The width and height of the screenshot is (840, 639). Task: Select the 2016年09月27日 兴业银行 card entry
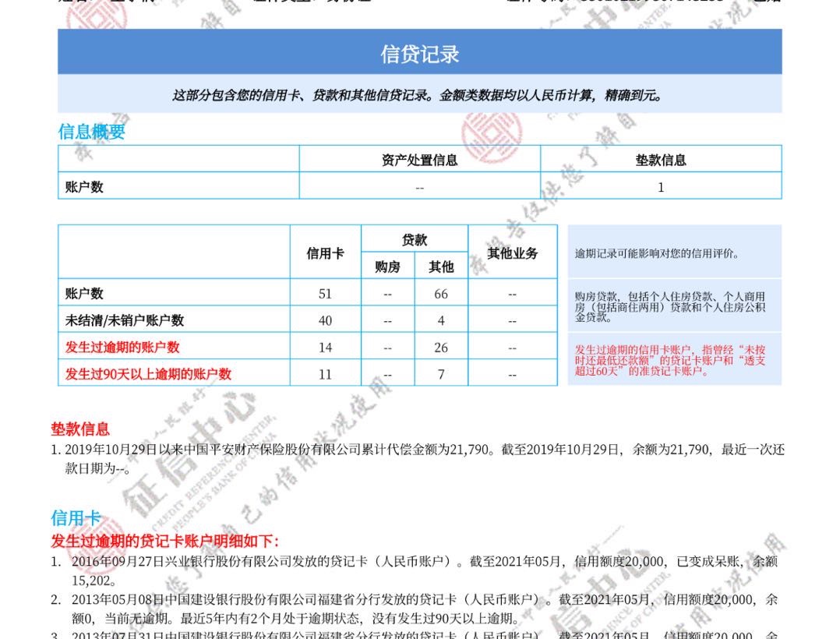point(415,571)
